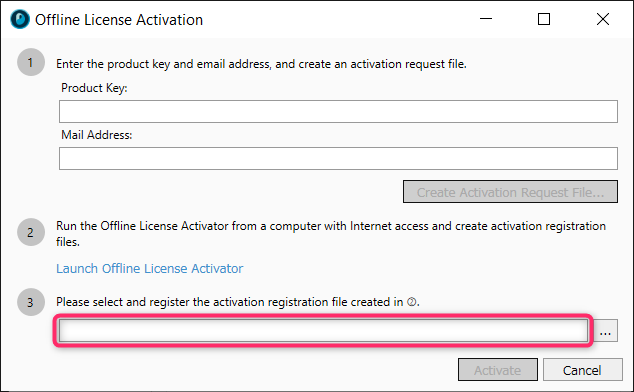Click Create Activation Request File button
Image resolution: width=634 pixels, height=392 pixels.
point(510,192)
